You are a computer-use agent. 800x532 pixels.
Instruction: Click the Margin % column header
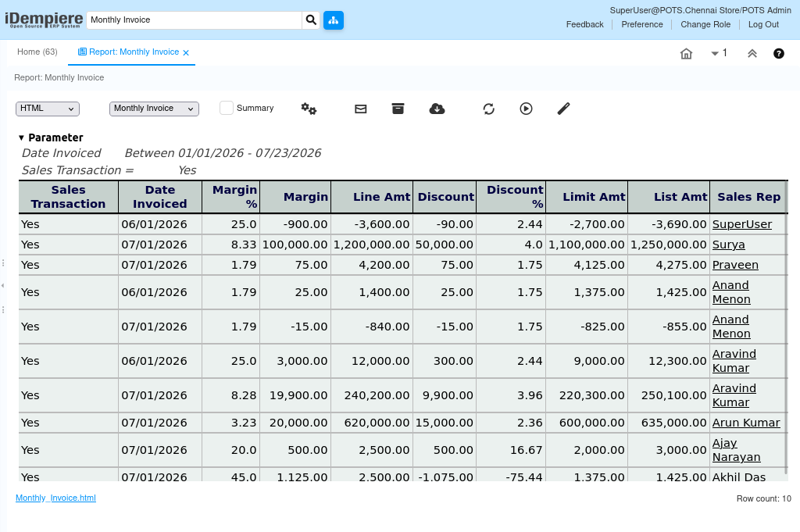click(230, 197)
